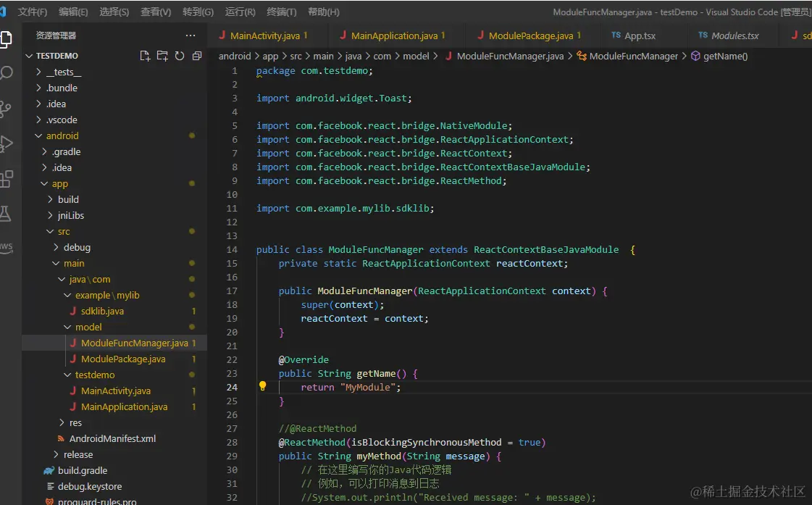Click the Gradle icon of build.gradle
The height and width of the screenshot is (505, 812).
click(49, 470)
